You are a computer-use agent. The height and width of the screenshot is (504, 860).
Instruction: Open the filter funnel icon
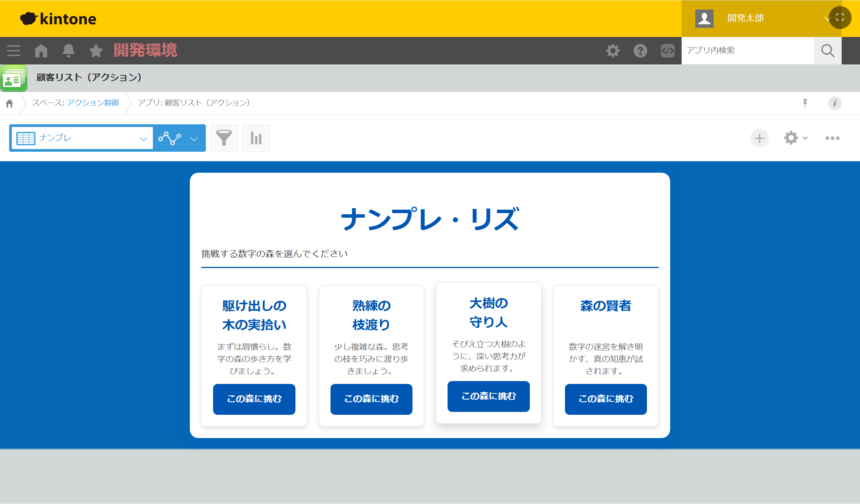pos(224,138)
